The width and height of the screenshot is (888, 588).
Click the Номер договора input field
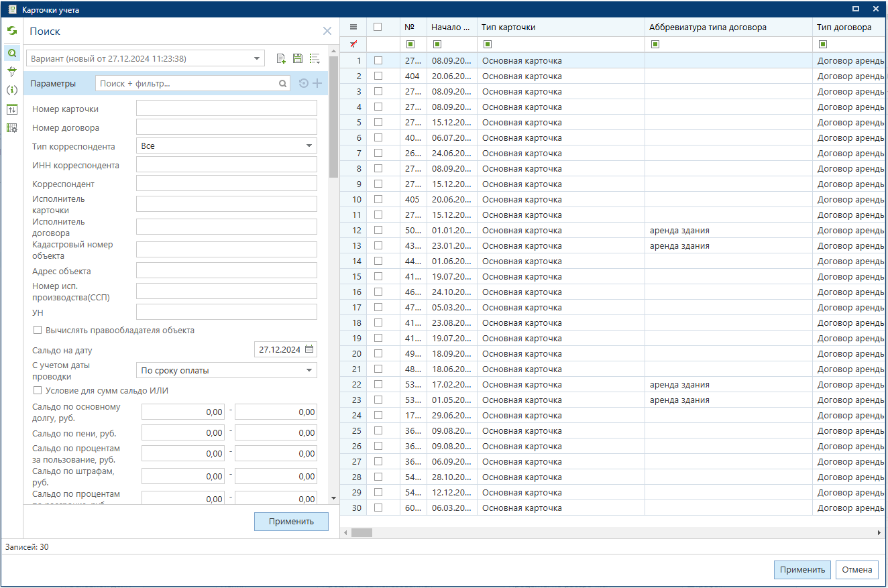coord(227,127)
